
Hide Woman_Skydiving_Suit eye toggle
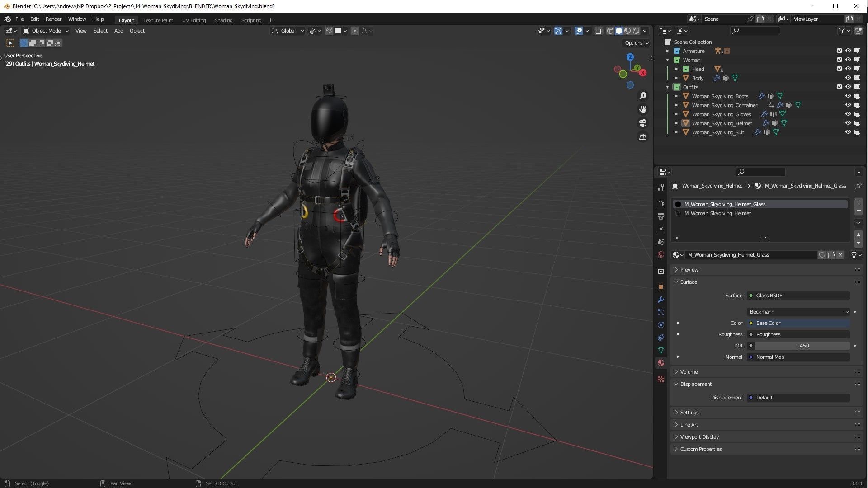[x=849, y=132]
